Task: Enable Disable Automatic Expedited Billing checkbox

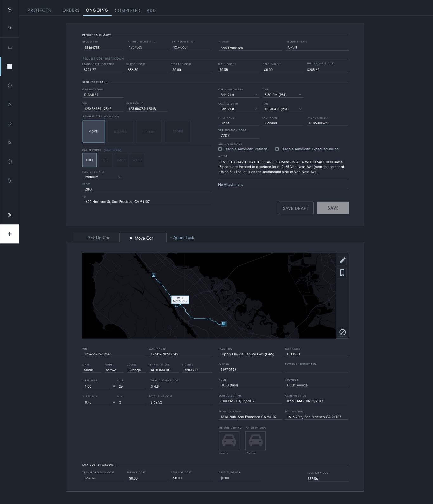Action: pos(277,149)
